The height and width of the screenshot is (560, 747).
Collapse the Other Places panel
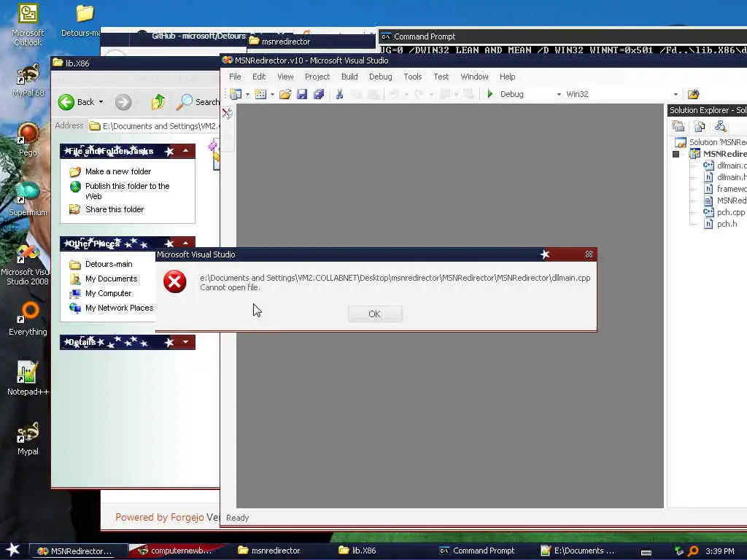pyautogui.click(x=186, y=244)
